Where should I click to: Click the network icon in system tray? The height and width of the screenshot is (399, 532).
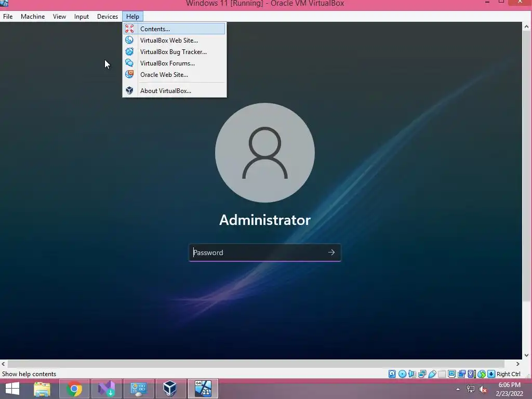[x=471, y=389]
